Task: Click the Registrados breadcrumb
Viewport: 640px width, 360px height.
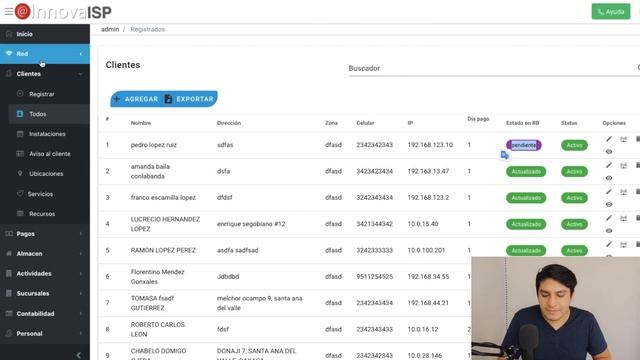Action: [148, 29]
